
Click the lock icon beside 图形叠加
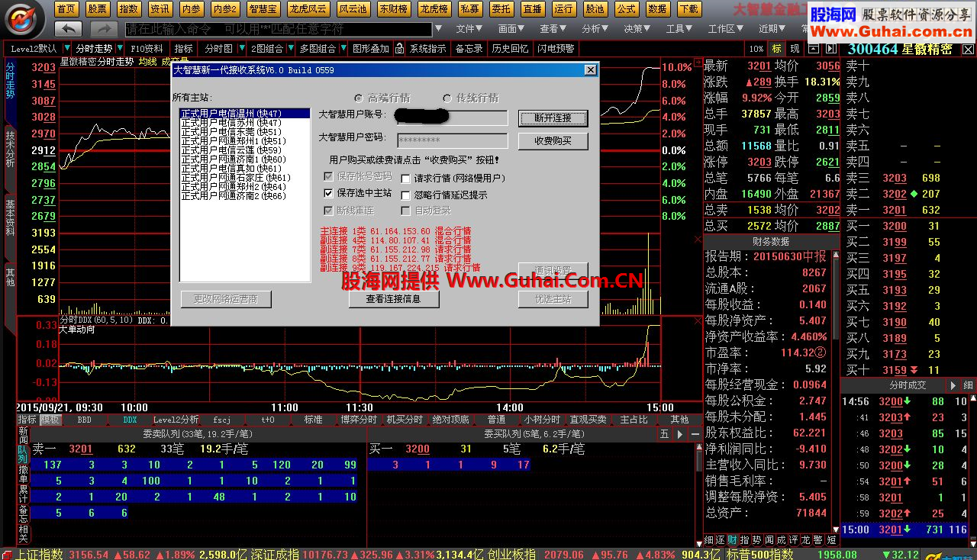[x=400, y=48]
